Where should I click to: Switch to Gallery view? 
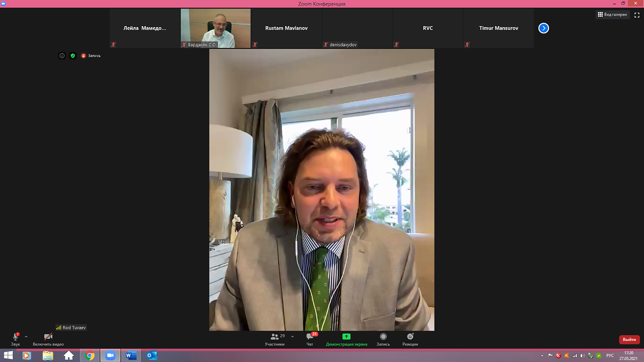(x=612, y=15)
